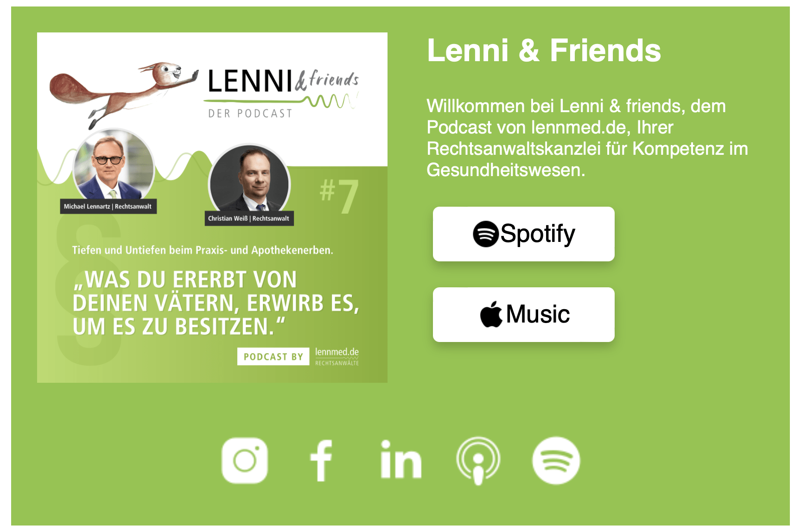801x532 pixels.
Task: Open the Spotify icon in footer row
Action: [x=556, y=461]
